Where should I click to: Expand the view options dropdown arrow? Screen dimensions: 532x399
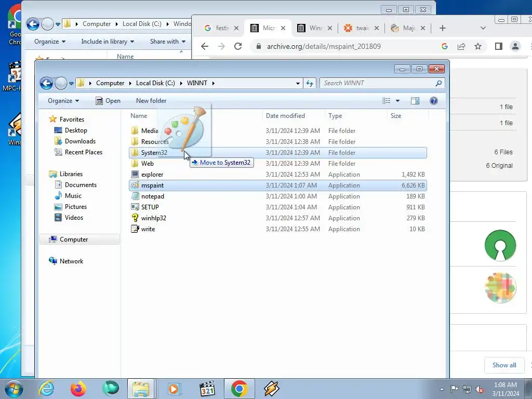(x=397, y=101)
